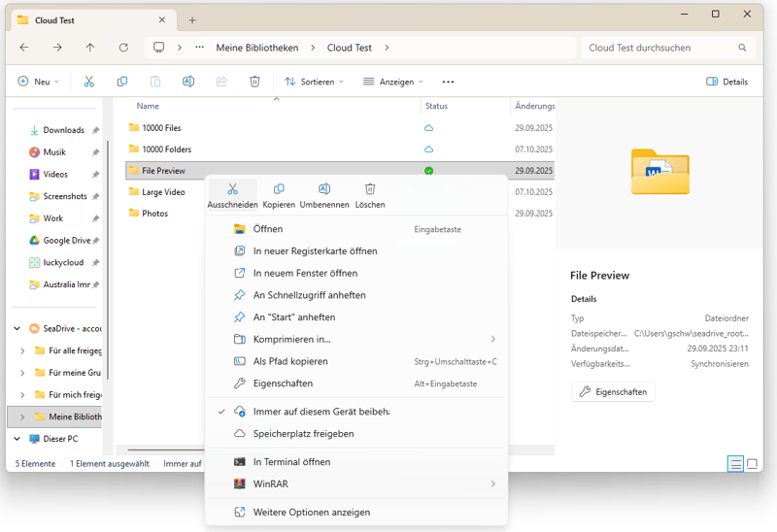Open the three-dot more options in toolbar

[x=448, y=82]
